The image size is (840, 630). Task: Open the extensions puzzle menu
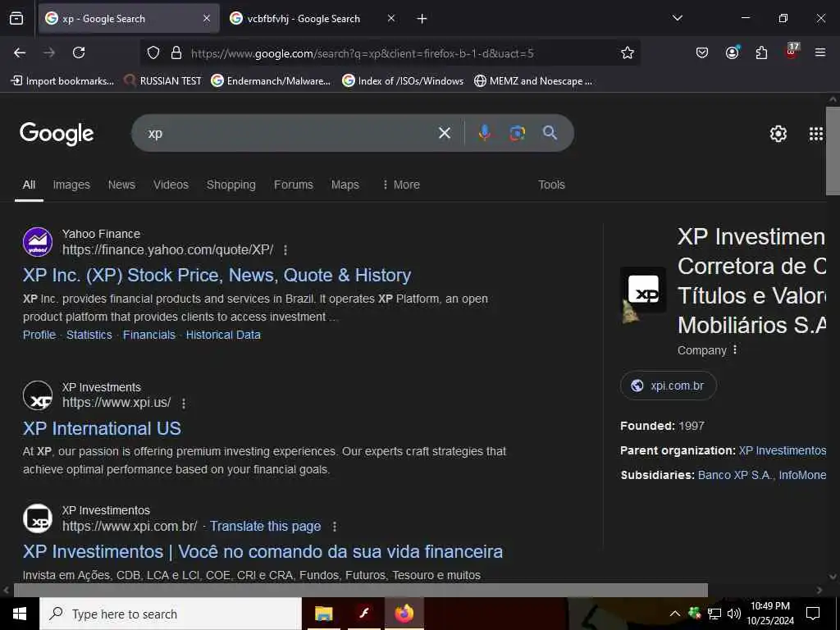click(761, 52)
